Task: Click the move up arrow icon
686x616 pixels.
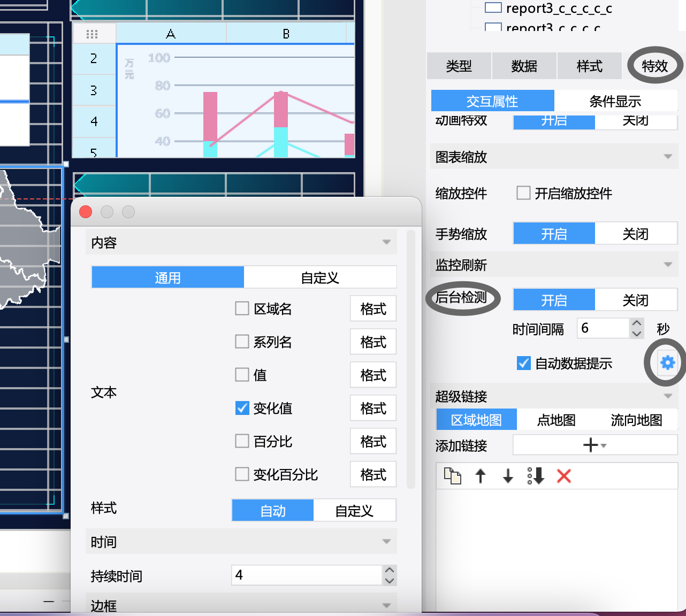Action: pyautogui.click(x=481, y=475)
